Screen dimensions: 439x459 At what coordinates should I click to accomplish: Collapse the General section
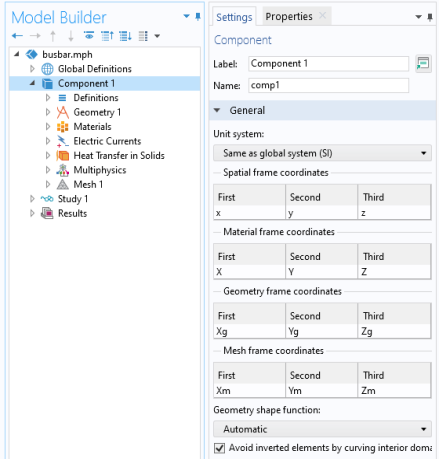(217, 110)
